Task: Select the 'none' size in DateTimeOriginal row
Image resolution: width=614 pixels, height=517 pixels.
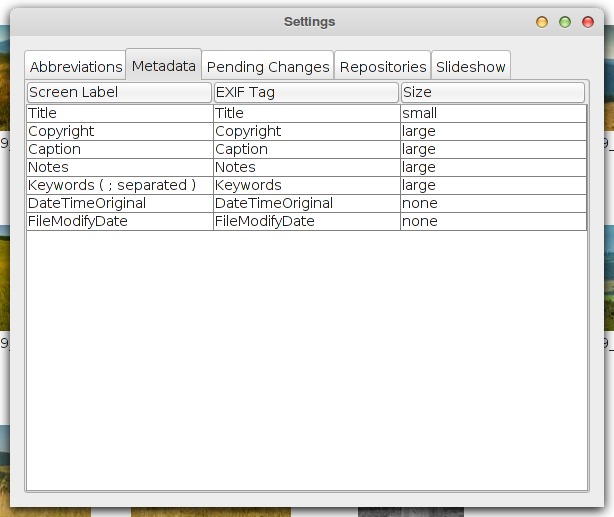Action: (x=493, y=204)
